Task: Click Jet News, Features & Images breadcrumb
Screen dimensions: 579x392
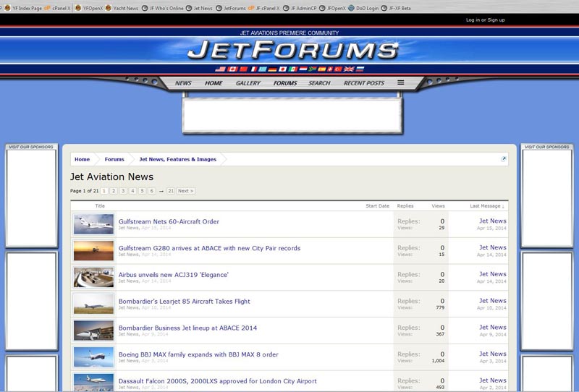Action: 177,159
